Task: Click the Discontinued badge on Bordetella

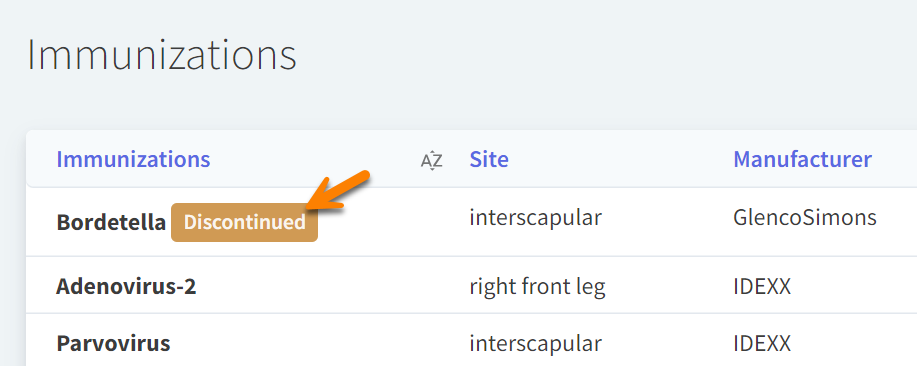Action: tap(244, 222)
